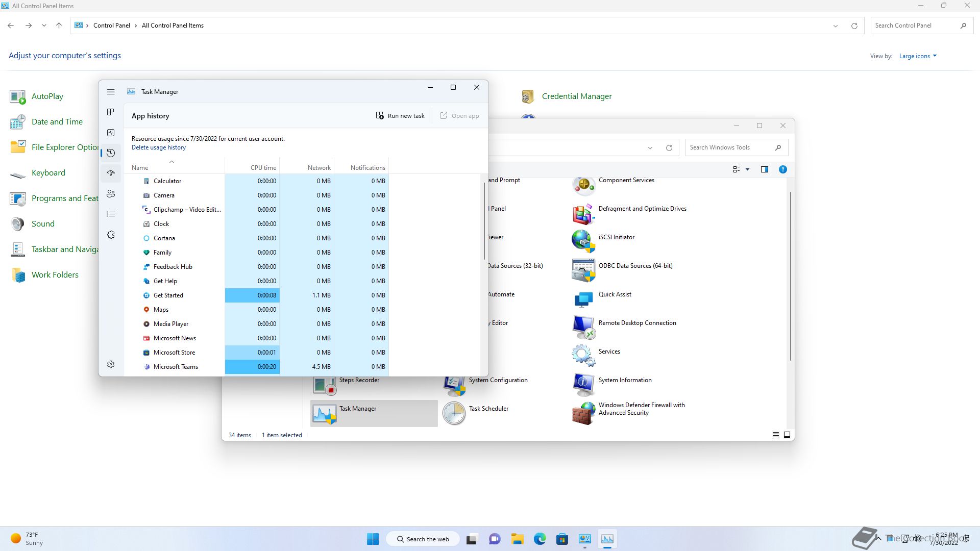The height and width of the screenshot is (551, 980).
Task: Click Search the web taskbar box
Action: point(423,539)
